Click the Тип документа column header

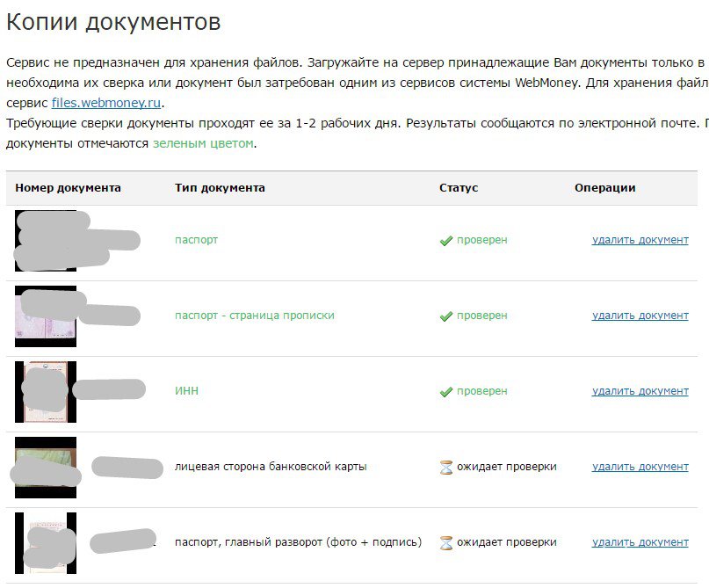point(220,188)
